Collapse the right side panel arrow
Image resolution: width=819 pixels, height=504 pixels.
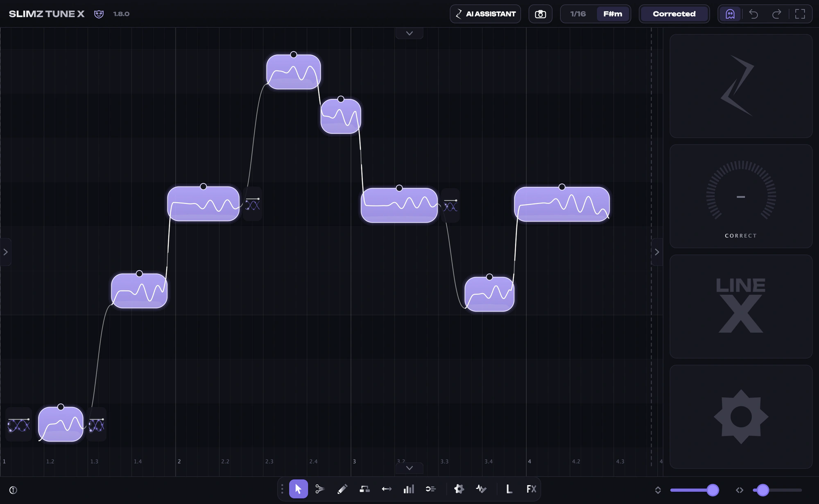coord(657,252)
